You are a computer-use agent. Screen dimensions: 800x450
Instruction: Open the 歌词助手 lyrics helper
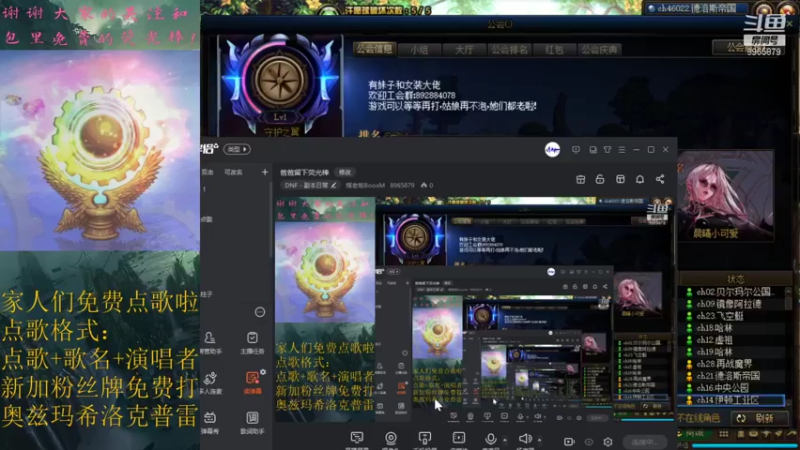coord(252,423)
